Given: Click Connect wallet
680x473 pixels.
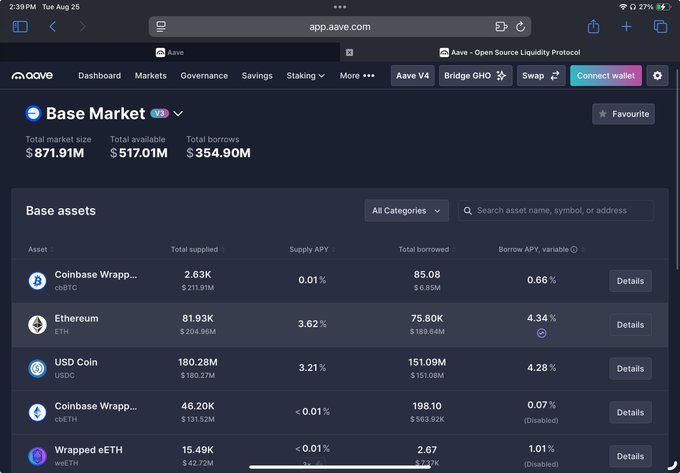Looking at the screenshot, I should [x=606, y=75].
